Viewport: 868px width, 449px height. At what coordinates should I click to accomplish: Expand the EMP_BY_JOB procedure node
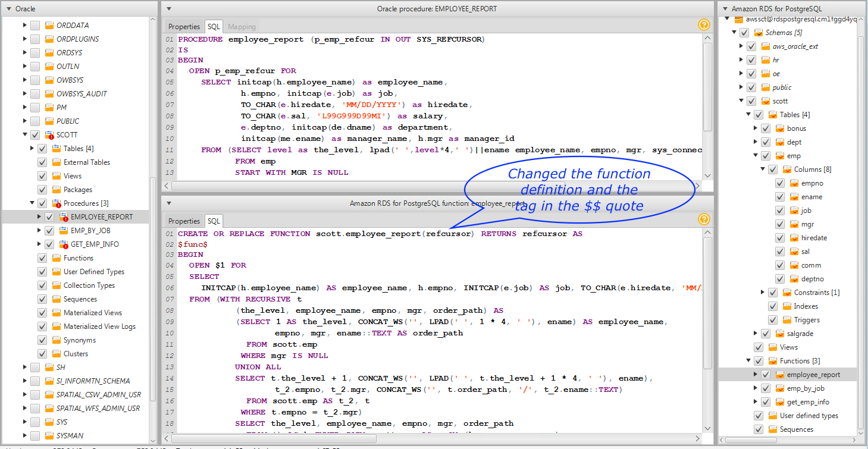tap(39, 231)
